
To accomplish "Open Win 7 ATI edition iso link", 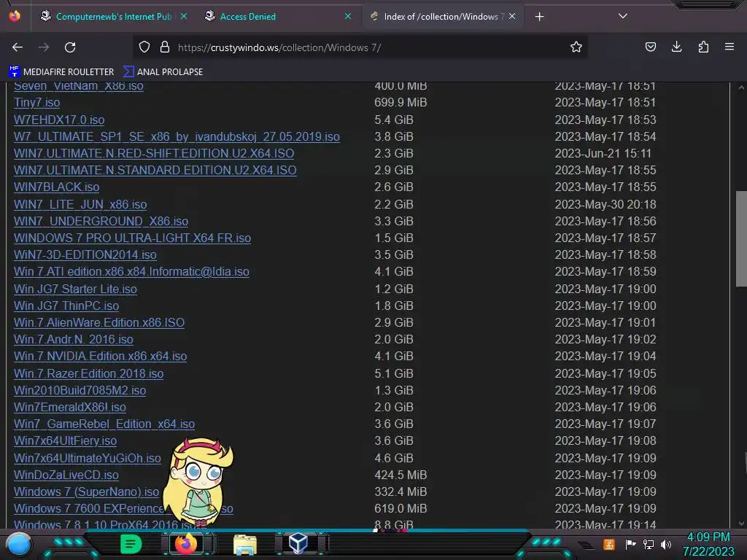I will point(131,271).
